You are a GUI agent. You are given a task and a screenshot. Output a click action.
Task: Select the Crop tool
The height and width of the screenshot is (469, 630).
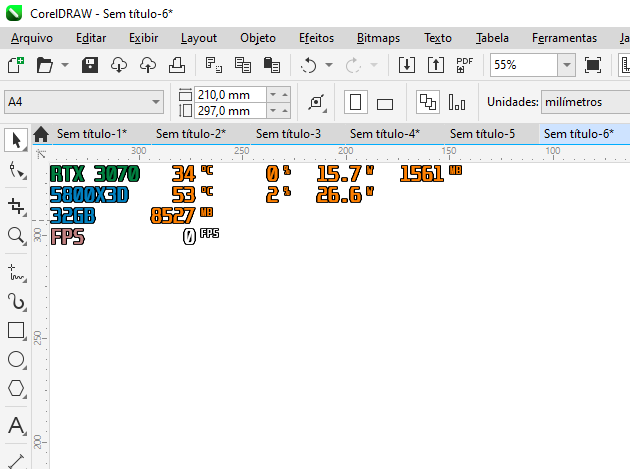tap(16, 206)
